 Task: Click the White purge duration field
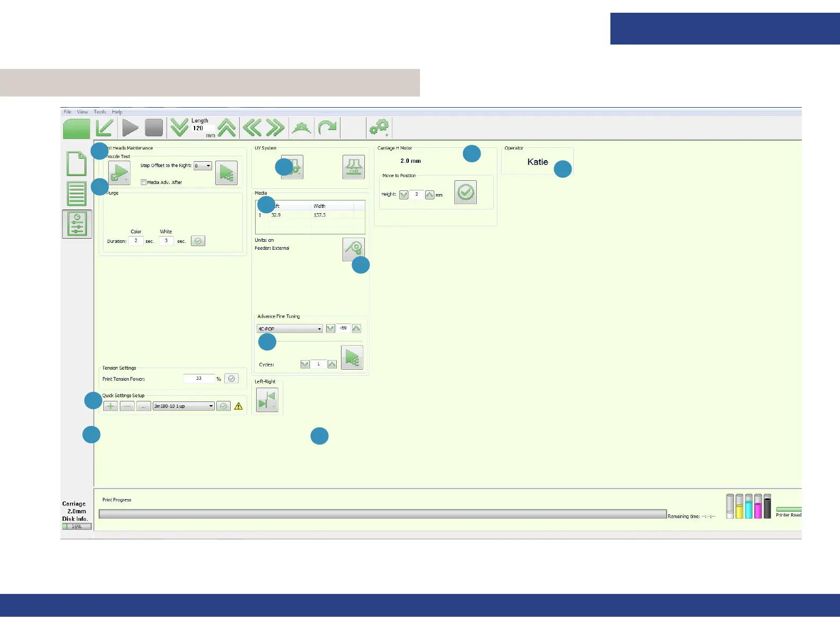(166, 241)
